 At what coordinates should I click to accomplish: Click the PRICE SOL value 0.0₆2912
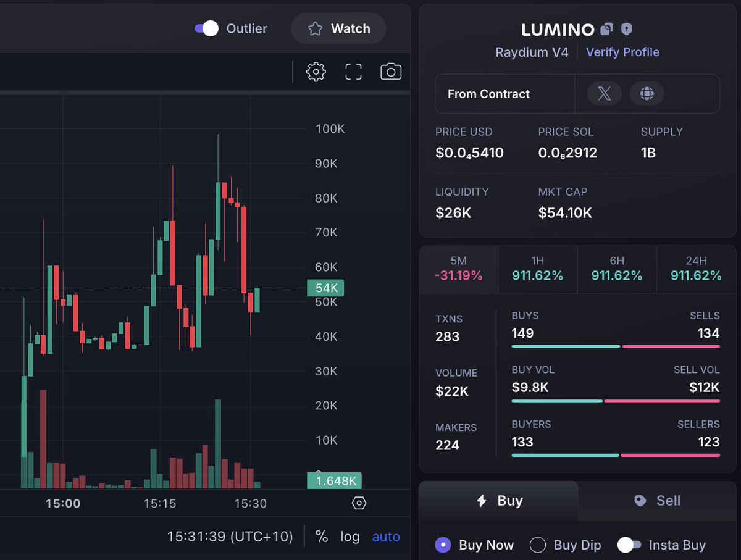(567, 153)
